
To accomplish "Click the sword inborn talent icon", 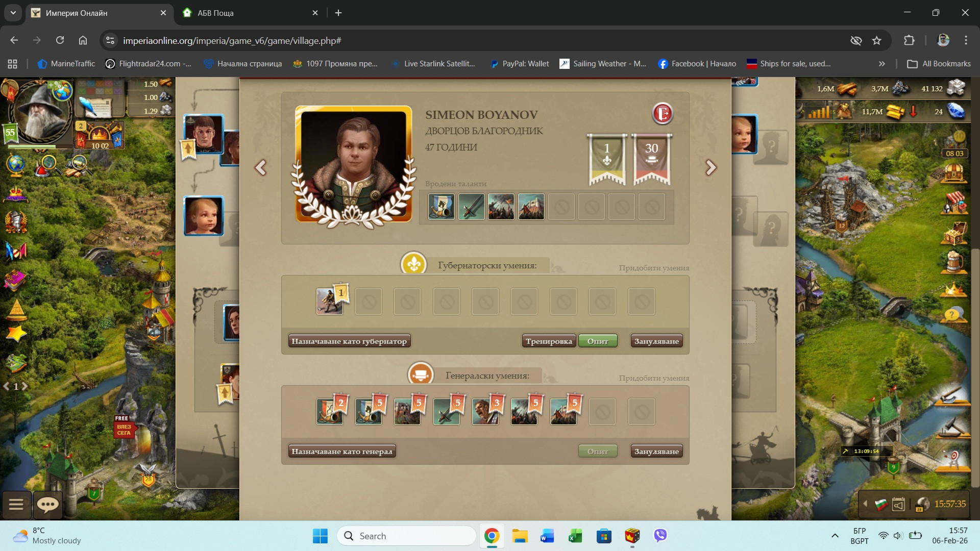I will pyautogui.click(x=471, y=207).
